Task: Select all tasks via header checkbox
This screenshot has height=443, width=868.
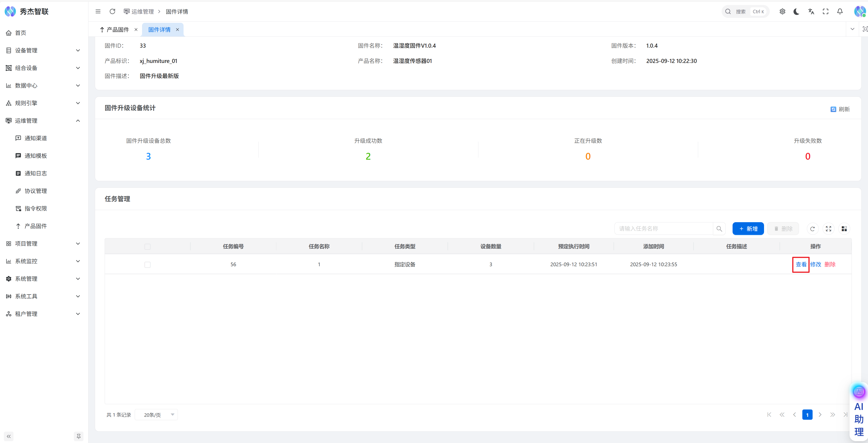Action: click(147, 247)
